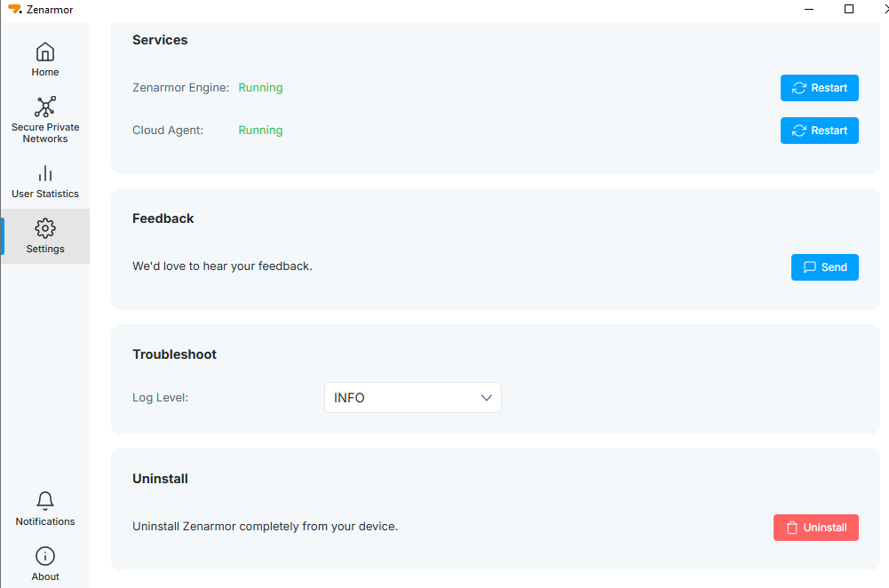Restart the Cloud Agent service
This screenshot has height=588, width=889.
[x=819, y=131]
